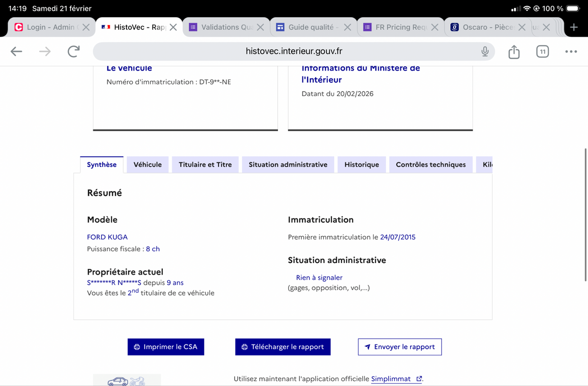Click the FORD KUGA model text
588x386 pixels.
[x=107, y=237]
